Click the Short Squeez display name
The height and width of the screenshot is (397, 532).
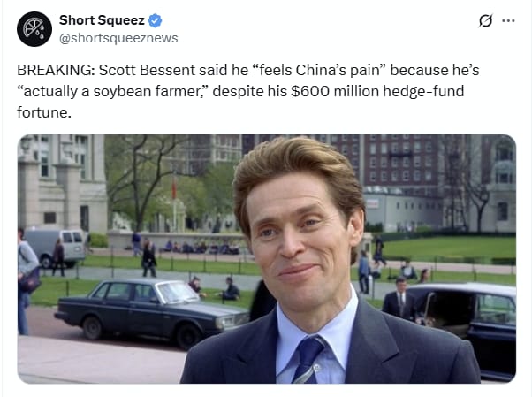(x=102, y=20)
